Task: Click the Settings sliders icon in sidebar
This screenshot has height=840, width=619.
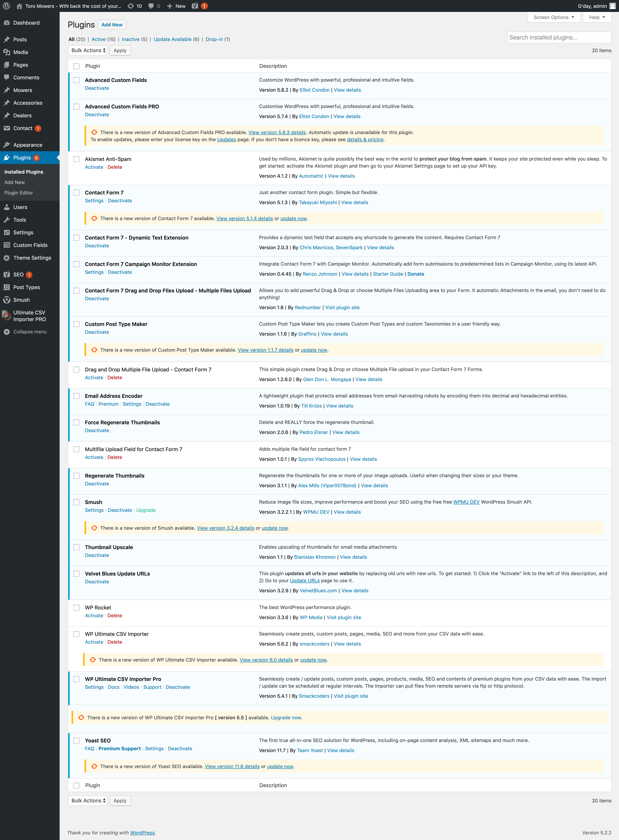Action: pos(7,233)
